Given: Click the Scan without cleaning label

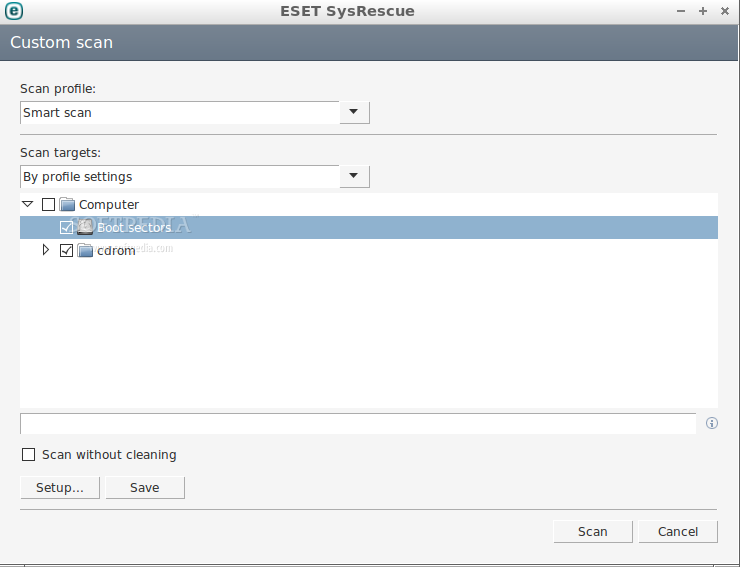Looking at the screenshot, I should [x=109, y=455].
